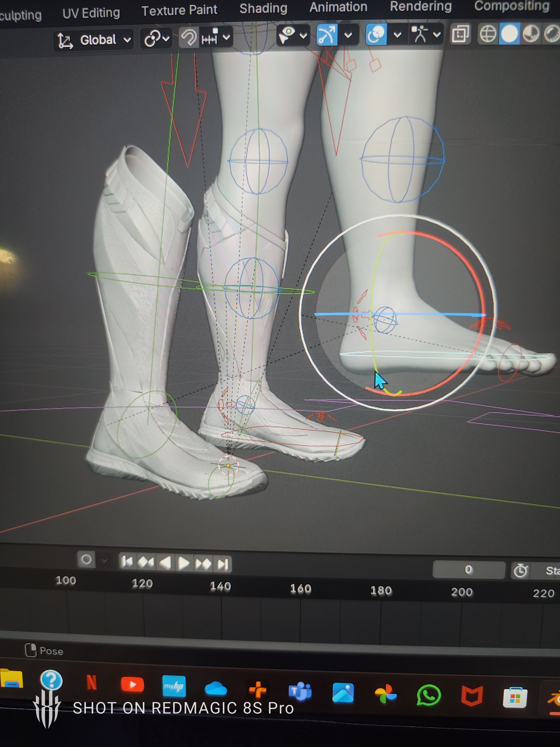Expand the overlays options dropdown arrow
This screenshot has height=747, width=560.
click(397, 34)
